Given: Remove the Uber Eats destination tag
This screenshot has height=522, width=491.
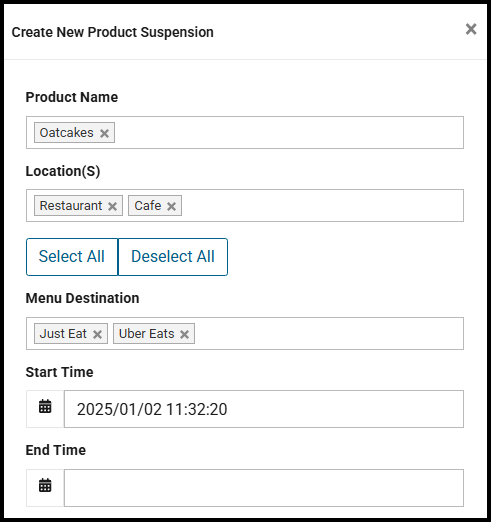Looking at the screenshot, I should [184, 334].
